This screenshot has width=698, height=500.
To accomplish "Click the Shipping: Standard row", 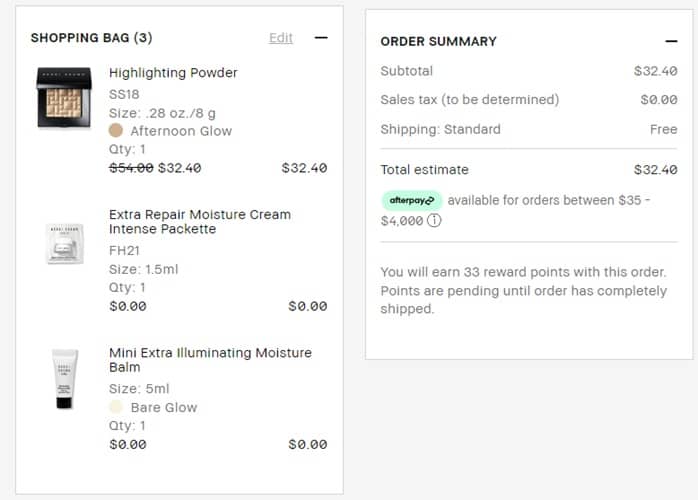I will click(440, 129).
